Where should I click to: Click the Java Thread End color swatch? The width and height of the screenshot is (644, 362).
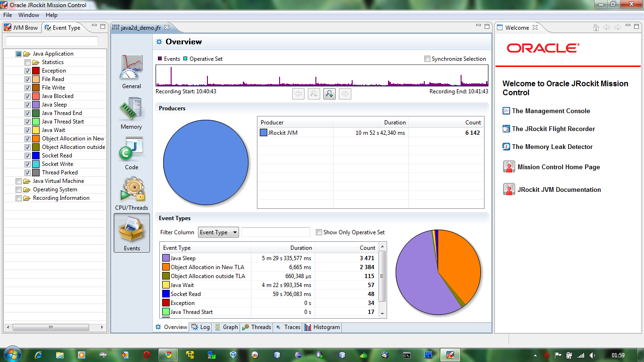click(x=36, y=113)
